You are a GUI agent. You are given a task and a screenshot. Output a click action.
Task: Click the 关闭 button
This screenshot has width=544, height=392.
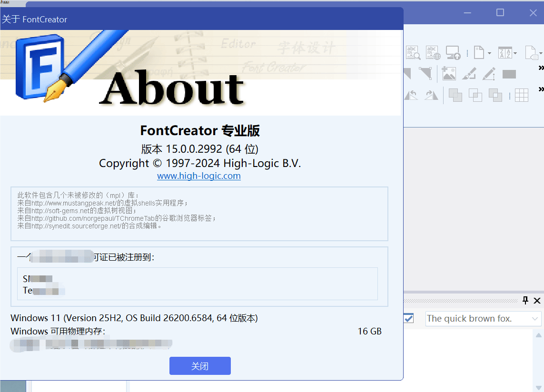point(200,366)
